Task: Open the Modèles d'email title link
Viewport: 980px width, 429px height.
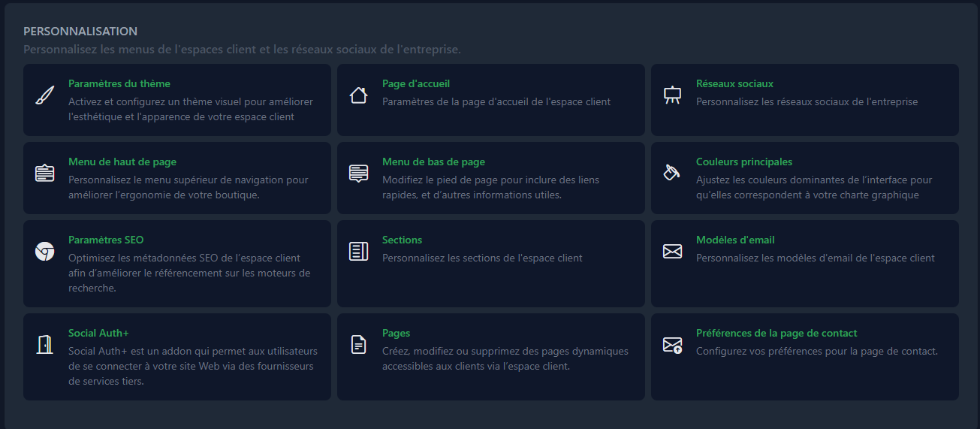Action: point(734,240)
